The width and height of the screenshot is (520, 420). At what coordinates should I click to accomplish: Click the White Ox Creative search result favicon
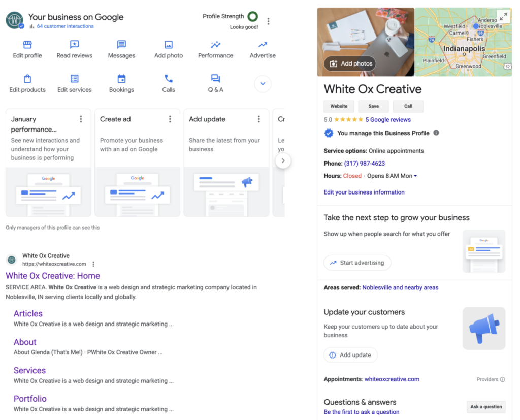(x=12, y=260)
